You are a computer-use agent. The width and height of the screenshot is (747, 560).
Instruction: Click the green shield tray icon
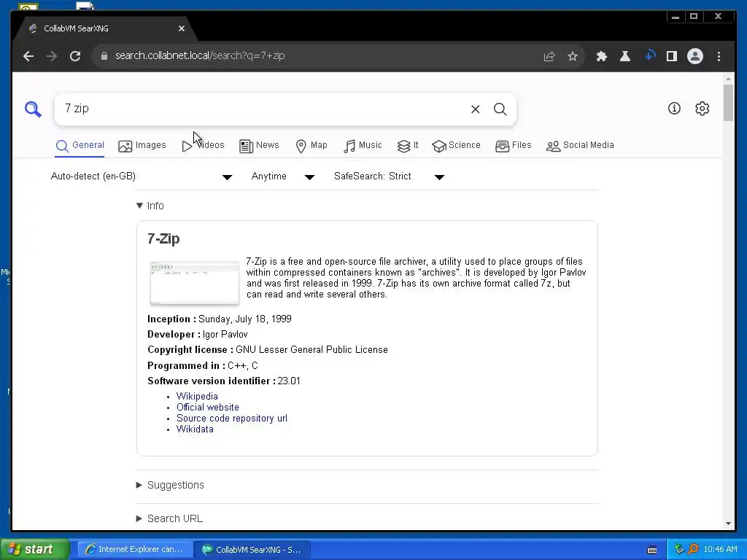coord(679,550)
